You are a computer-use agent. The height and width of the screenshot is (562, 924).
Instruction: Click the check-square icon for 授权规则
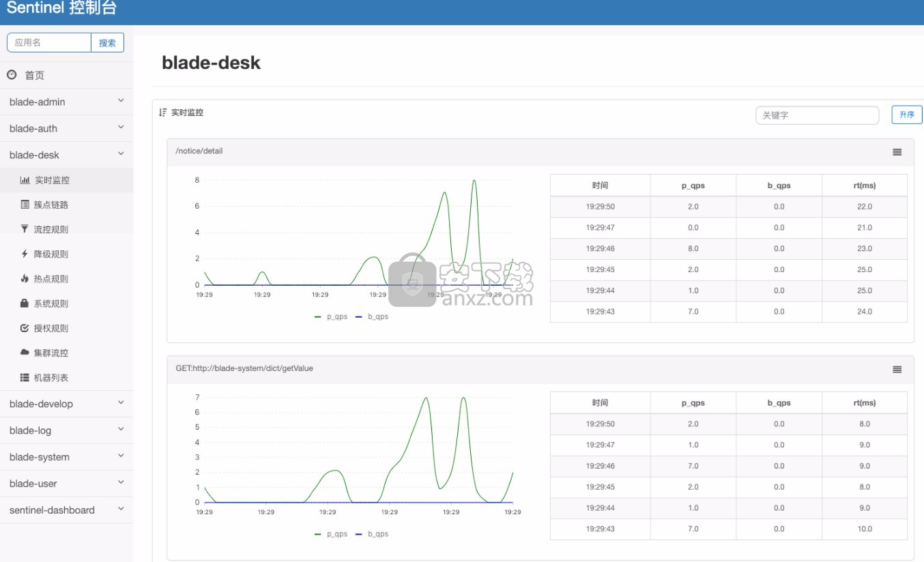pos(25,328)
